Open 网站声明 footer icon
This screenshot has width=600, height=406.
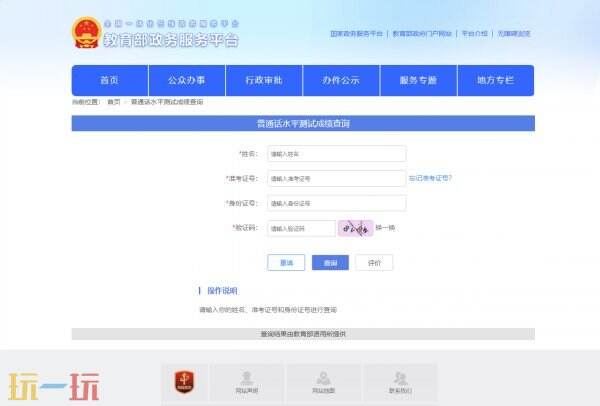(x=246, y=381)
